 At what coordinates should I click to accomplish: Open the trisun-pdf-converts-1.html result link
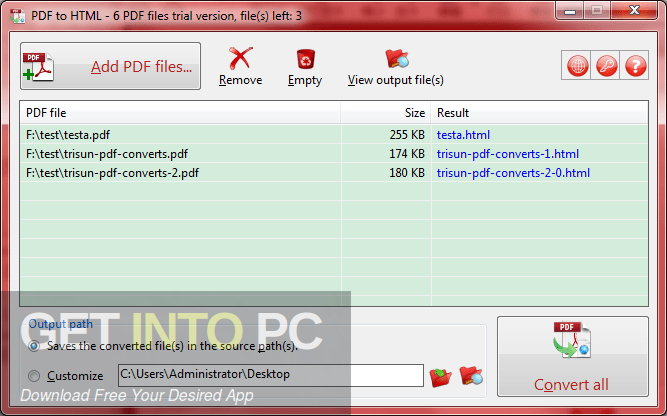click(507, 154)
